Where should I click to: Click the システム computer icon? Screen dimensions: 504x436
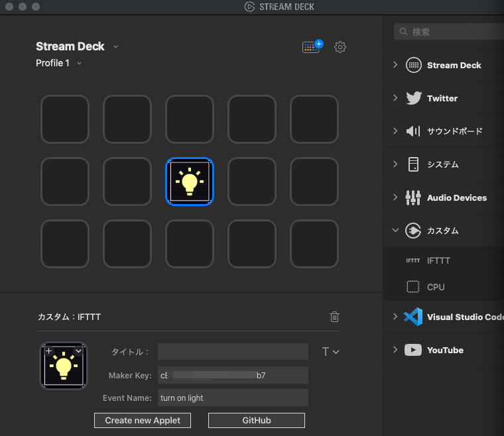413,164
